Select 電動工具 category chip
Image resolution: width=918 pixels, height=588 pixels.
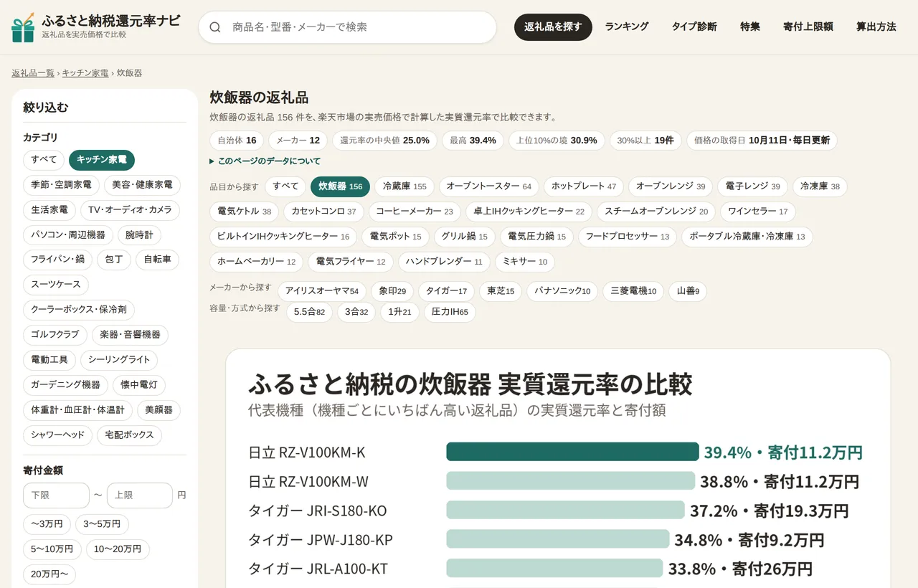point(49,360)
